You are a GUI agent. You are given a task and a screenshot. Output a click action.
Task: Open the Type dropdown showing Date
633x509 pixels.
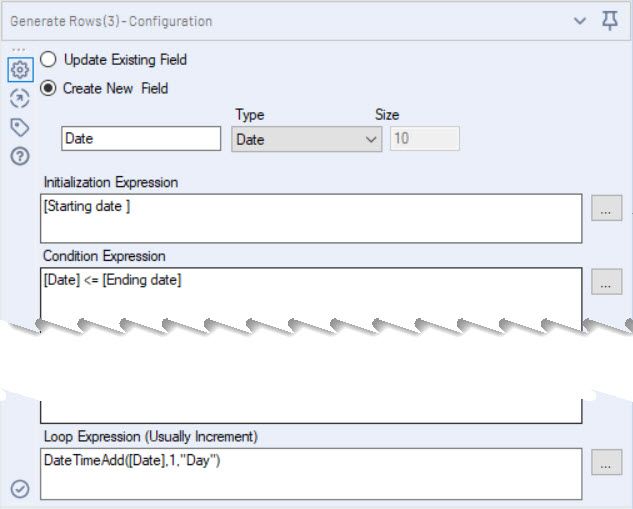[306, 140]
